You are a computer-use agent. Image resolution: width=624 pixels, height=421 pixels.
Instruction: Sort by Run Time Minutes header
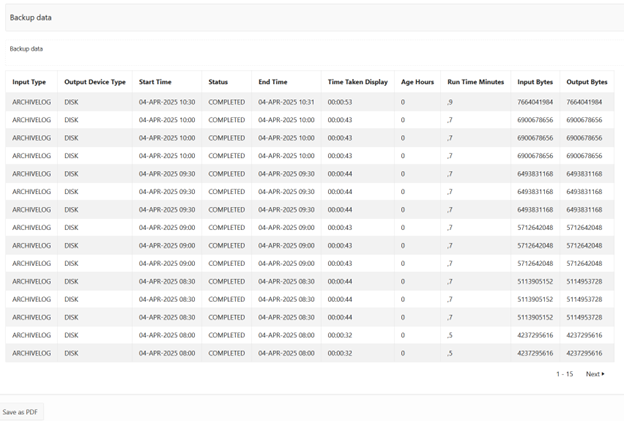476,82
